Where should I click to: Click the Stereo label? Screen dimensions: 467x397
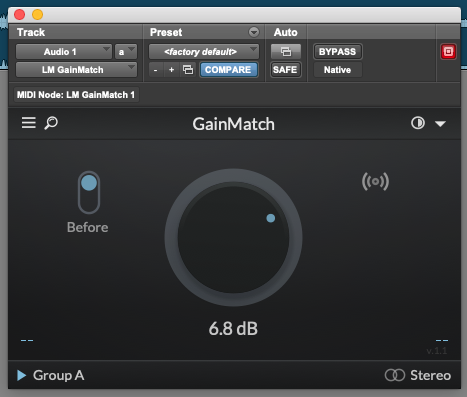point(430,375)
